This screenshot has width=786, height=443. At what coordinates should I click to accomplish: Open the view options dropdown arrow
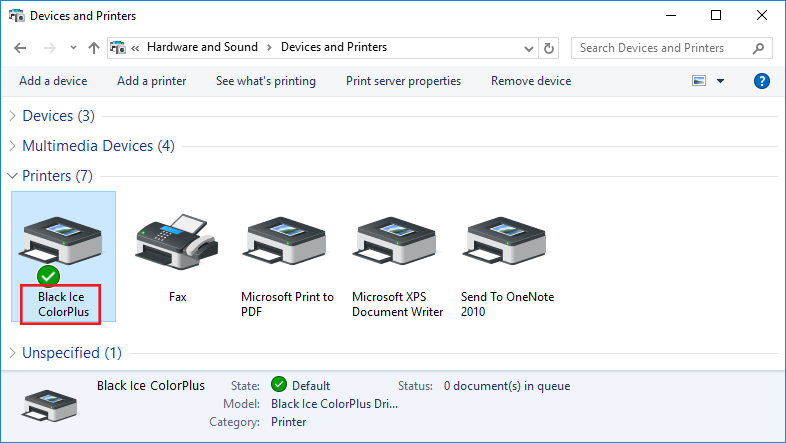click(x=720, y=81)
